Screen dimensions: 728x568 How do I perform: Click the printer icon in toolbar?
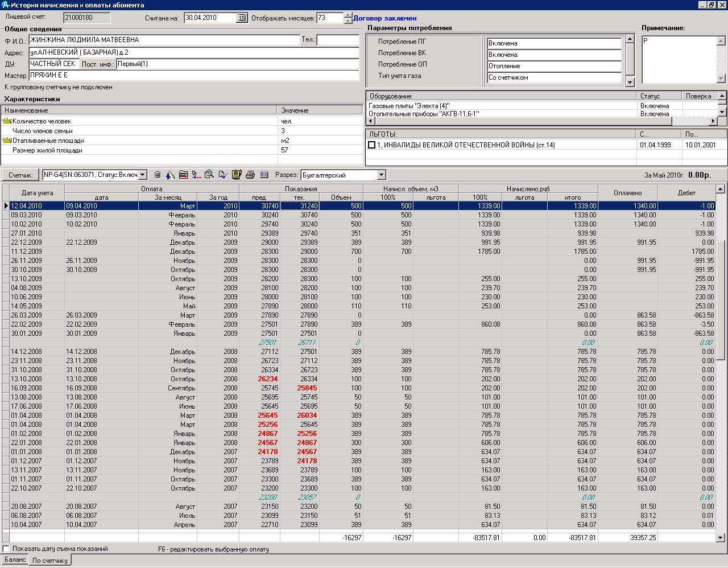point(250,175)
